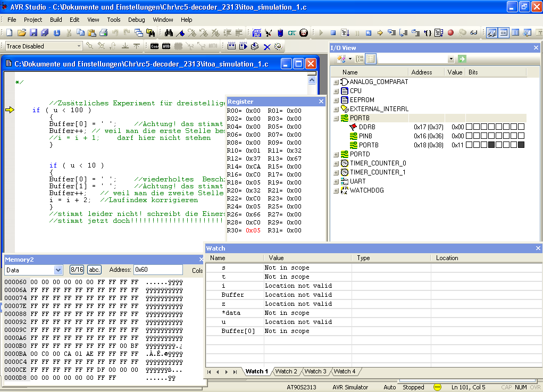This screenshot has height=392, width=543.
Task: Expand the EEPROM node
Action: (336, 100)
